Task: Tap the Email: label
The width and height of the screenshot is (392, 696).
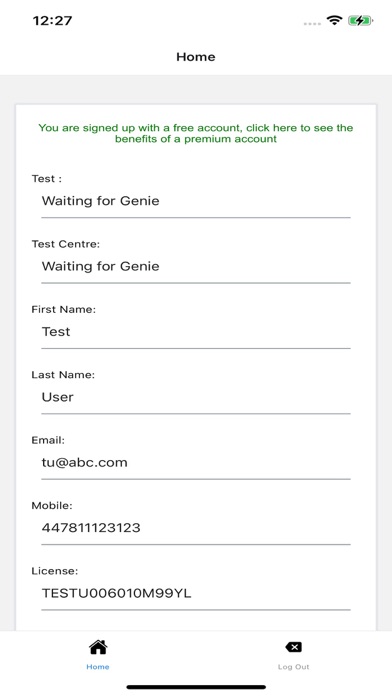Action: coord(48,440)
